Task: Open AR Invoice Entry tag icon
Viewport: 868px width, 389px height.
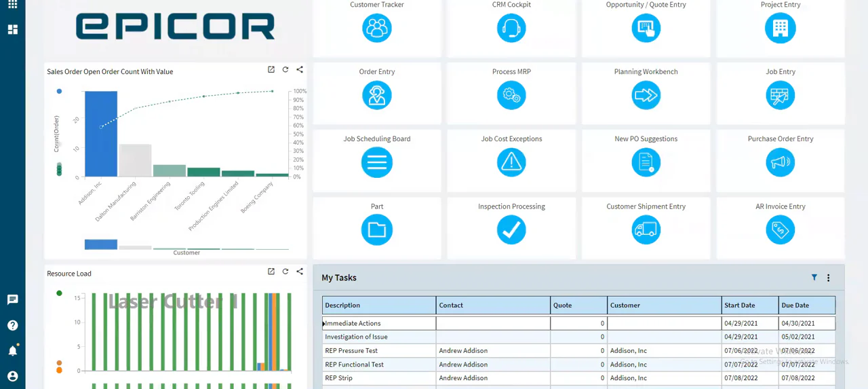Action: 781,230
